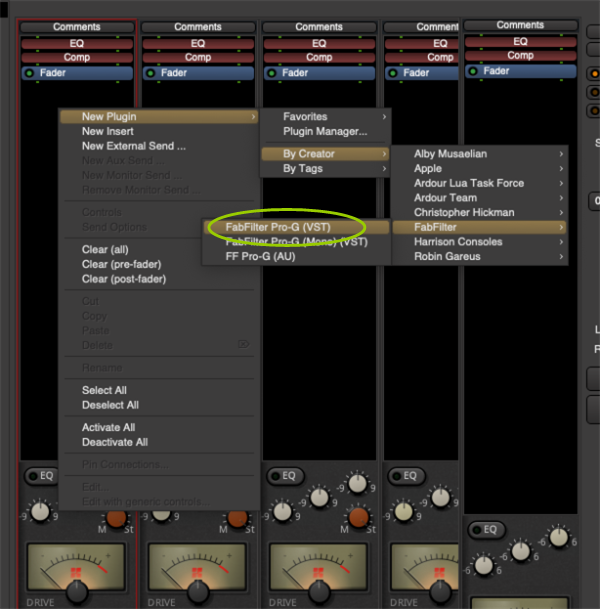Click the red Comp processor on first strip

[x=77, y=57]
